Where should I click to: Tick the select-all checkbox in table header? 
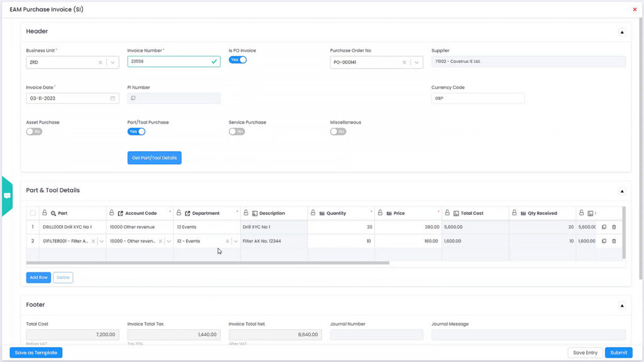click(33, 213)
